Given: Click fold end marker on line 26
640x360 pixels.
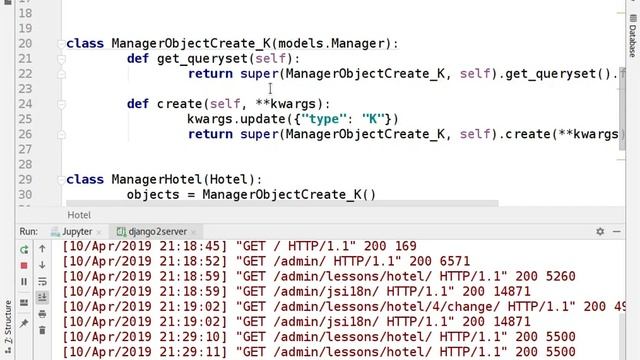Looking at the screenshot, I should [x=61, y=135].
